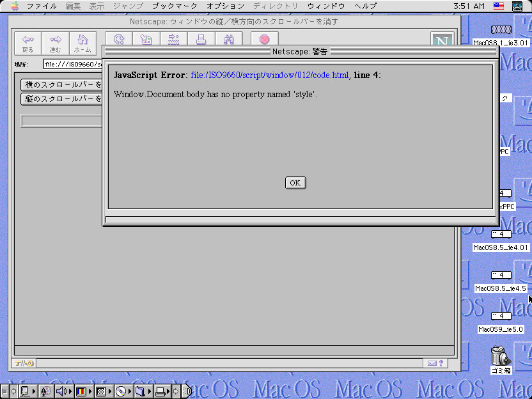Open the ファイル menu

click(x=42, y=6)
